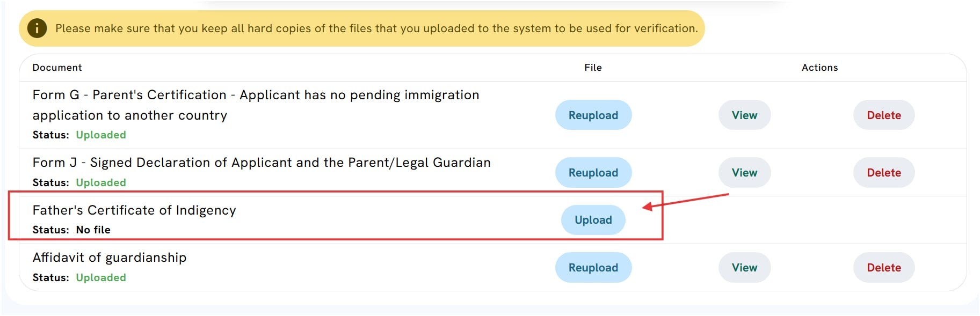Image resolution: width=980 pixels, height=316 pixels.
Task: Click the Father's Certificate of Indigency title
Action: click(134, 210)
